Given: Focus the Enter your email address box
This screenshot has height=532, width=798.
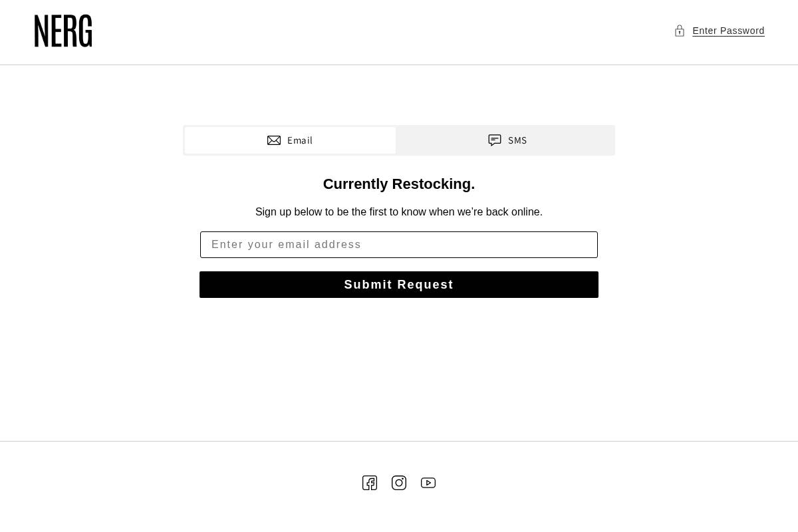Looking at the screenshot, I should point(399,245).
